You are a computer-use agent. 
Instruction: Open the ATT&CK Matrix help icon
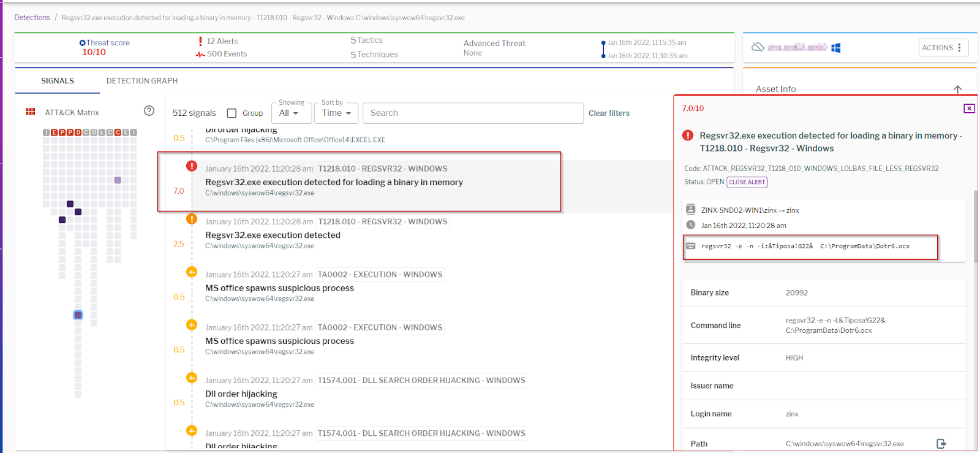tap(149, 111)
